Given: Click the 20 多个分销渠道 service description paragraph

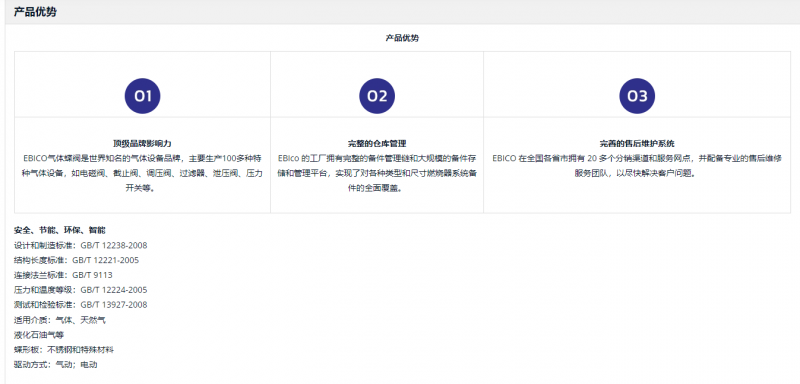Looking at the screenshot, I should [x=637, y=166].
